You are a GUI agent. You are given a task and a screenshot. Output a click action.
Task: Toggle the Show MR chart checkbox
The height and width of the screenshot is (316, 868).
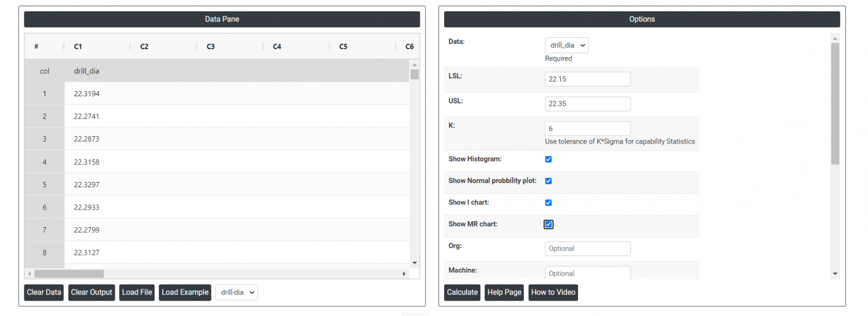point(548,224)
